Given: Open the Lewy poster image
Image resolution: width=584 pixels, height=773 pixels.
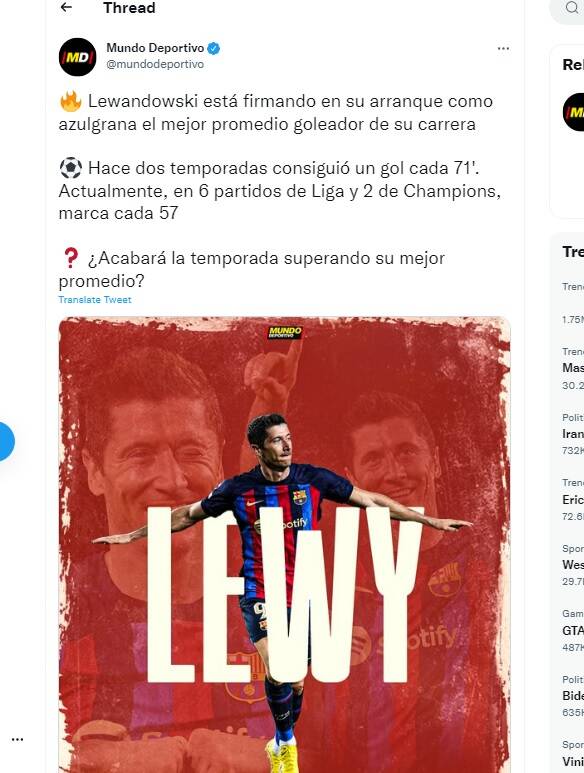Looking at the screenshot, I should [284, 545].
